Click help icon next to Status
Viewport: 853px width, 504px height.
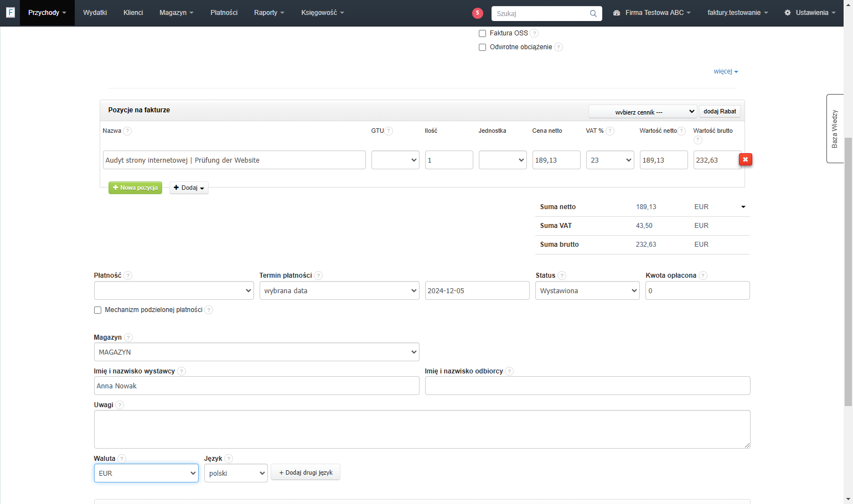pos(562,276)
